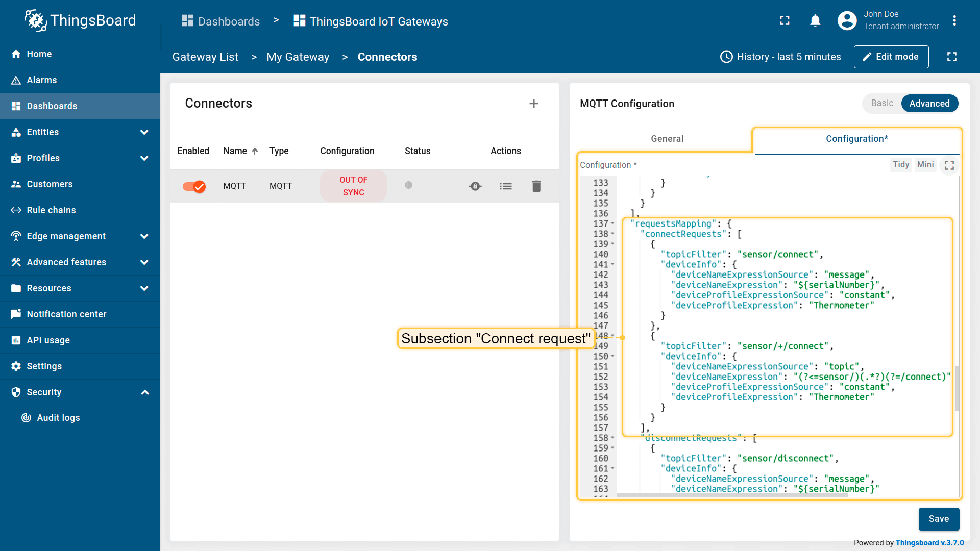The height and width of the screenshot is (551, 980).
Task: Switch to Basic configuration mode
Action: [x=882, y=103]
